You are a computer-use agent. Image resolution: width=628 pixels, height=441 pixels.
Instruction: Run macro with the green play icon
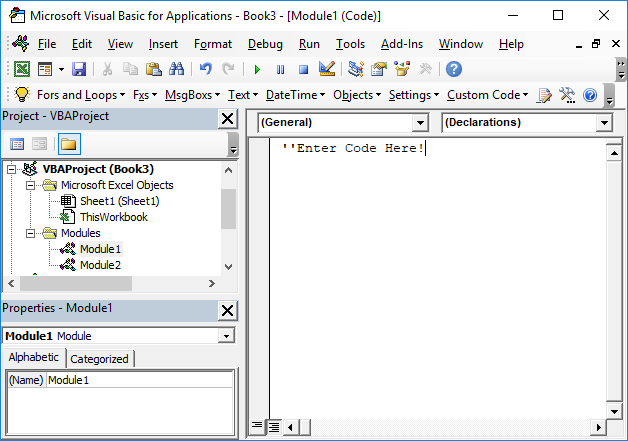(257, 69)
